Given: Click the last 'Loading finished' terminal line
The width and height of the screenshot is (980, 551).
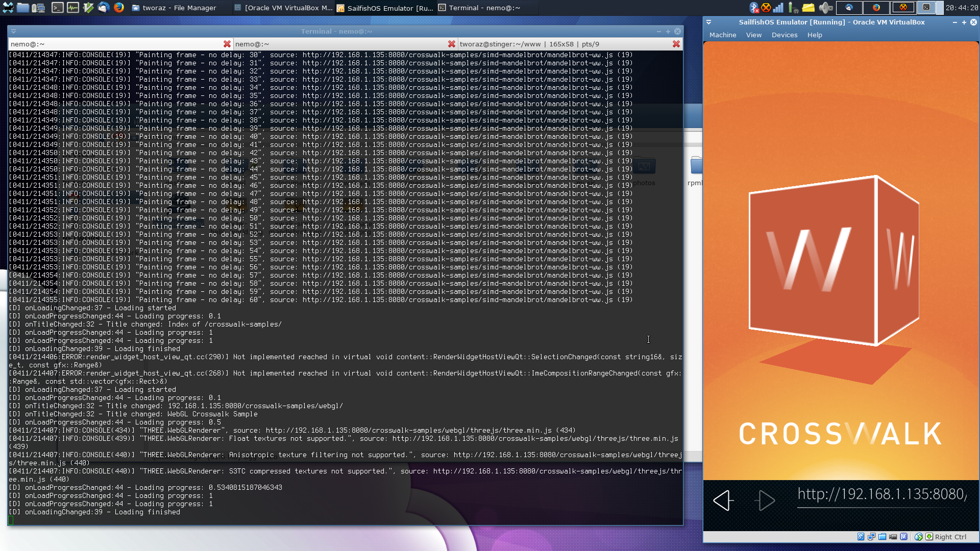Looking at the screenshot, I should 94,512.
